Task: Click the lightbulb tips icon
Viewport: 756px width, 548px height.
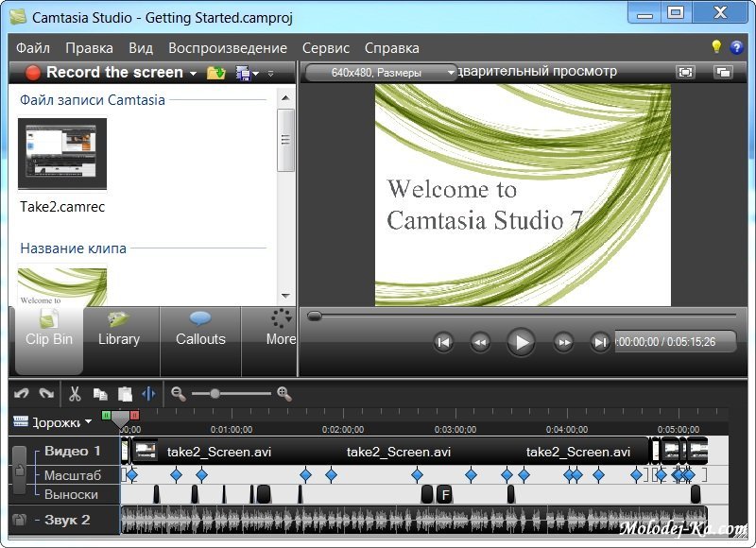Action: (716, 46)
